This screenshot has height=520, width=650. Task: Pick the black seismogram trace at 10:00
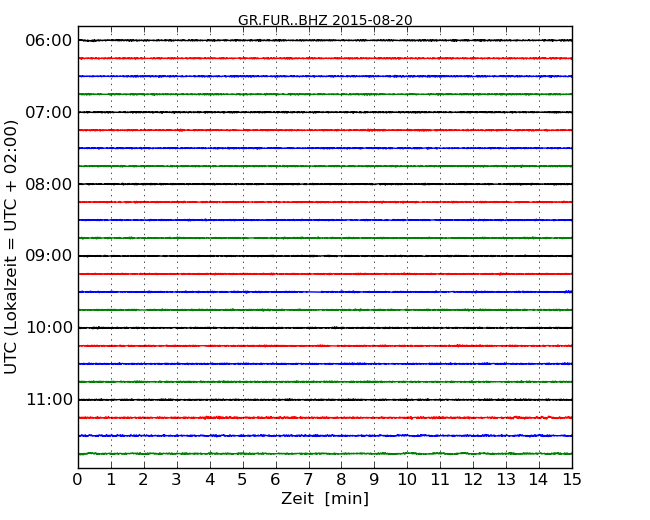[325, 328]
